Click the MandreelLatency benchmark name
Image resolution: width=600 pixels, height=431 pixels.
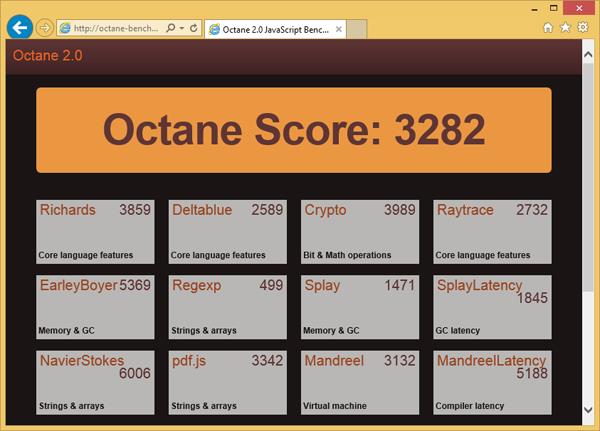pos(491,361)
